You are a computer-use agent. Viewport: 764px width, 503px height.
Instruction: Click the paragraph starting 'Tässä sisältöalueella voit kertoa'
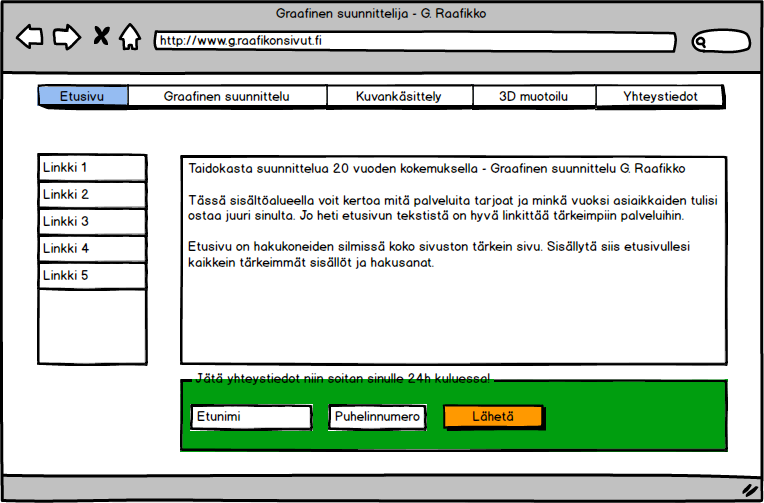click(x=453, y=208)
